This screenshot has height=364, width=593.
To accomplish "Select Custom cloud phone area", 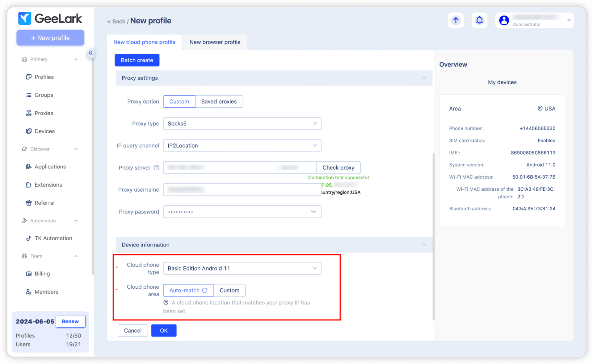I will (229, 290).
